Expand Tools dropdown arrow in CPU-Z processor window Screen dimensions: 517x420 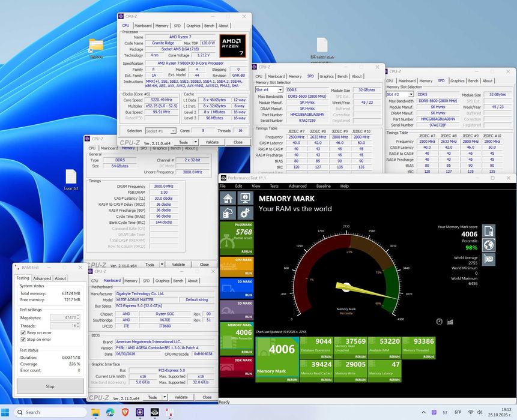tap(196, 142)
